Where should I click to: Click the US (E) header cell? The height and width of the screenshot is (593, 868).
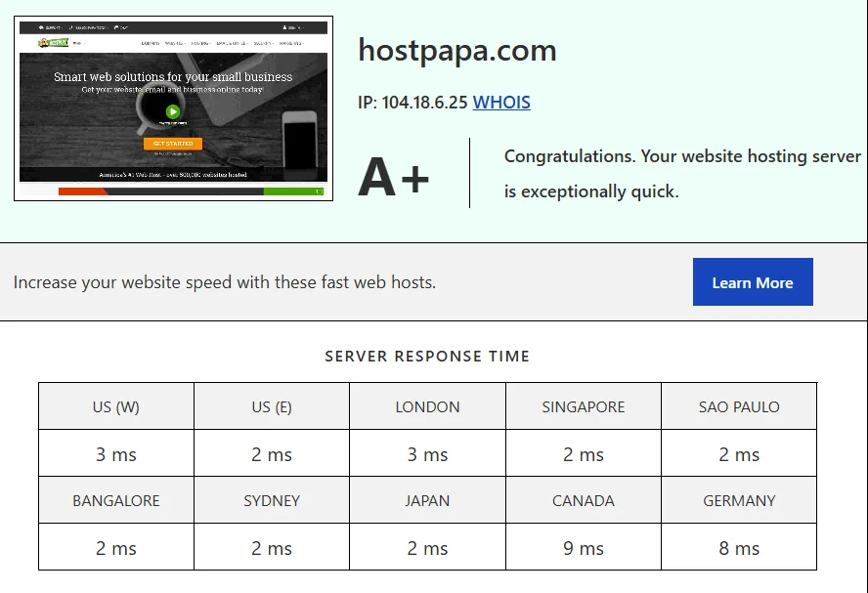coord(272,406)
